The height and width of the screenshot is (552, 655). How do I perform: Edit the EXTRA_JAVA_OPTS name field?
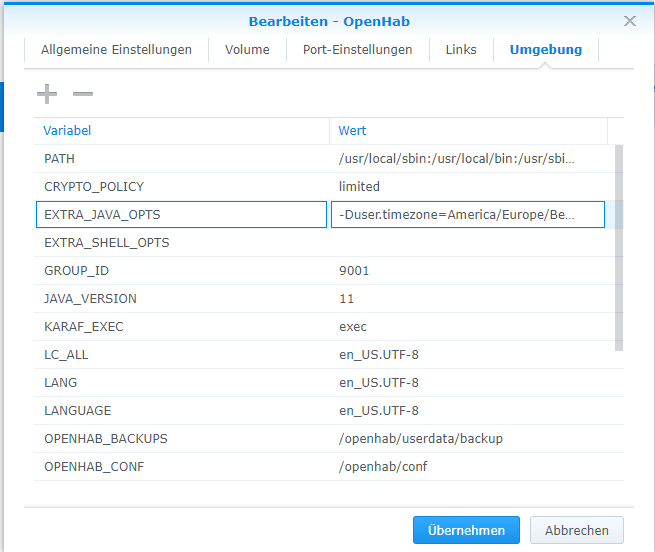(180, 215)
